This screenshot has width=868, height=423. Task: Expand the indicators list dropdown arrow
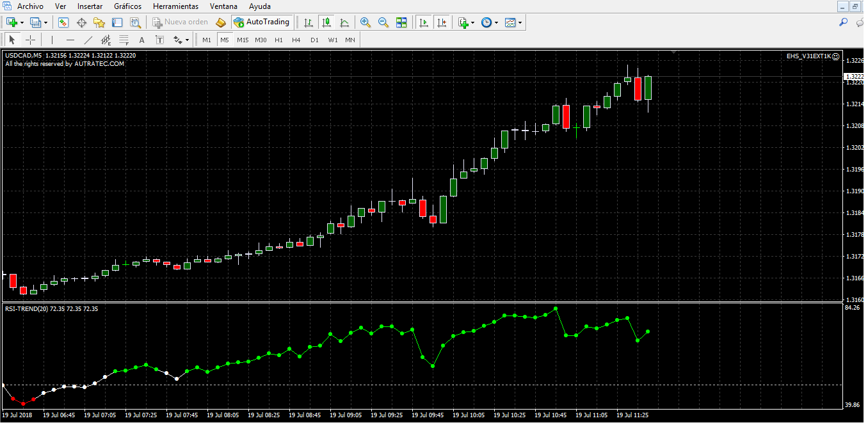(x=473, y=22)
